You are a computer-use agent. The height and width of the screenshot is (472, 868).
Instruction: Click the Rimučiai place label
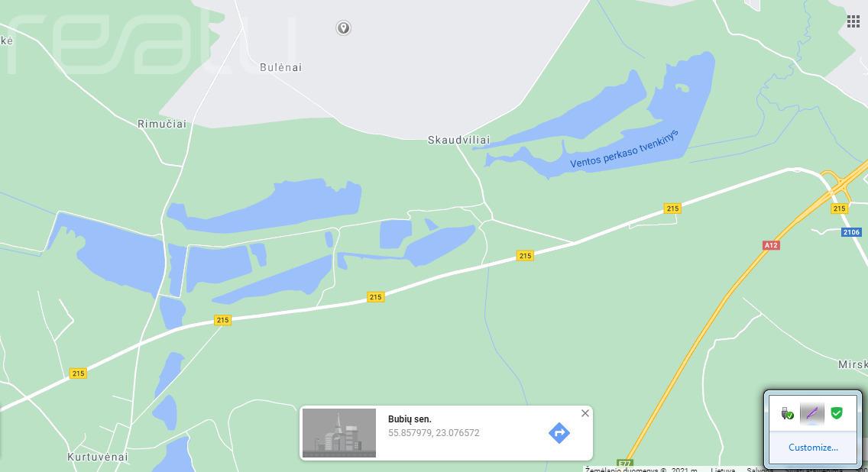pos(162,124)
